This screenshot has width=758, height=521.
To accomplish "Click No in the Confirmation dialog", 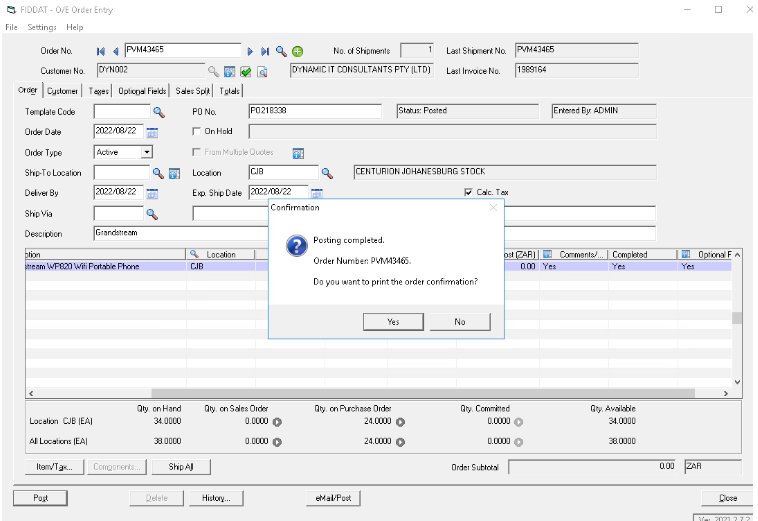I will pos(459,322).
